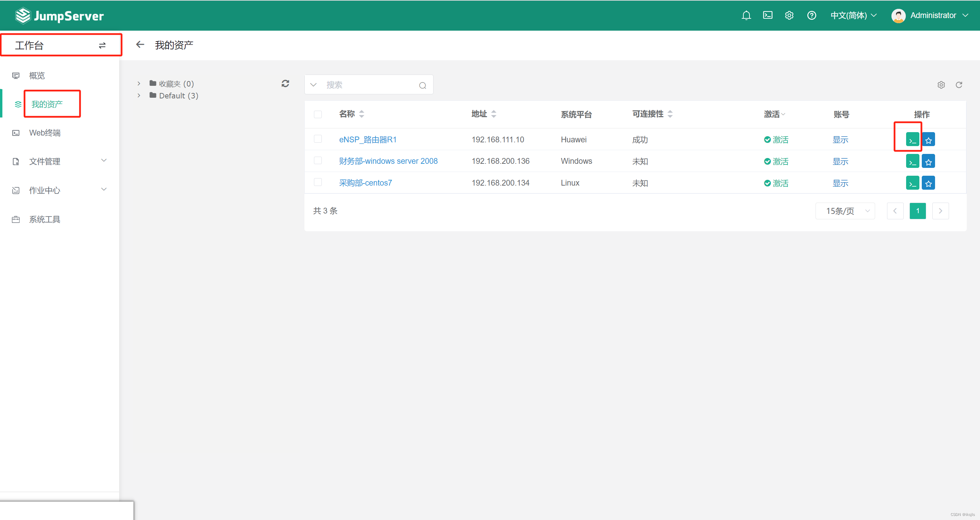This screenshot has width=980, height=520.
Task: Check the select-all checkbox in table header
Action: 318,114
